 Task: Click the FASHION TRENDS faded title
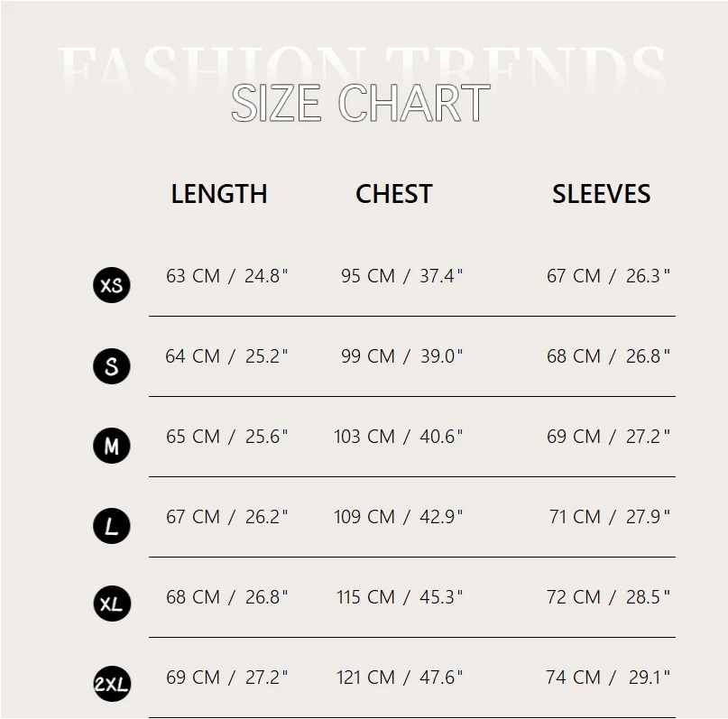[361, 68]
